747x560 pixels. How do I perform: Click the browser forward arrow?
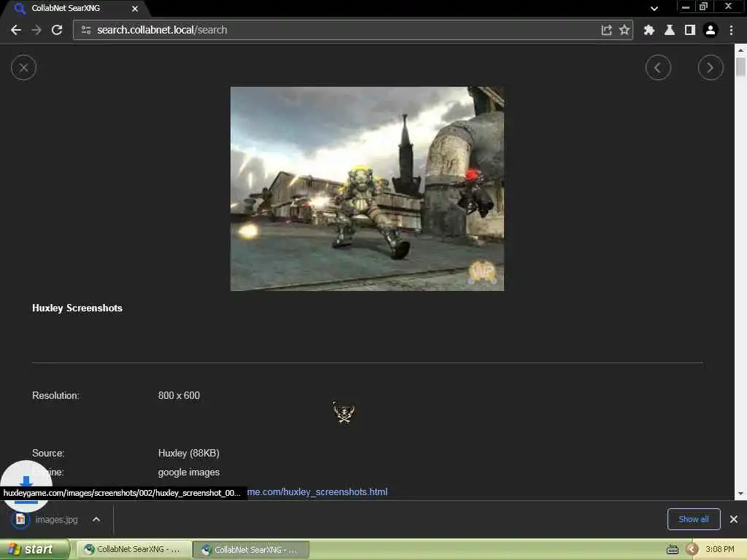36,30
